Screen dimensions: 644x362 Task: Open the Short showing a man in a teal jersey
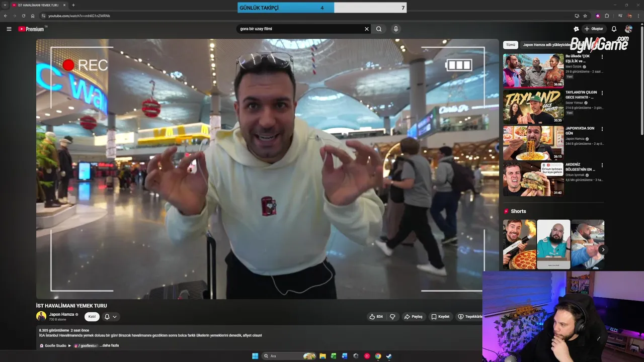click(553, 244)
